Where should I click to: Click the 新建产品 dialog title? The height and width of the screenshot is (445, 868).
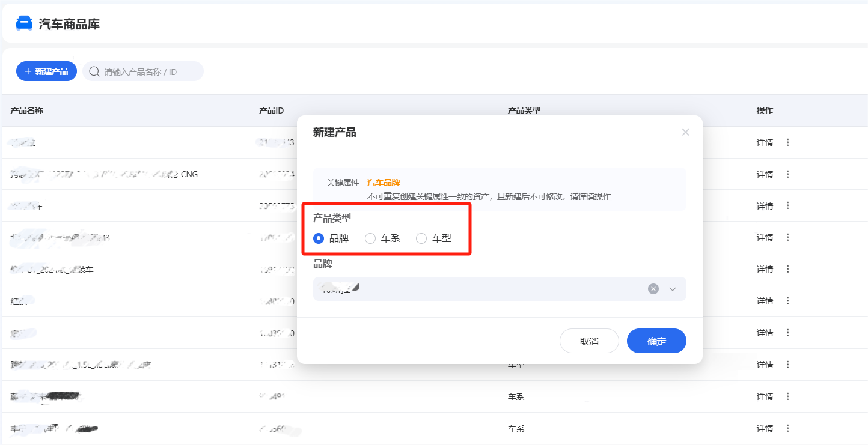click(x=335, y=132)
